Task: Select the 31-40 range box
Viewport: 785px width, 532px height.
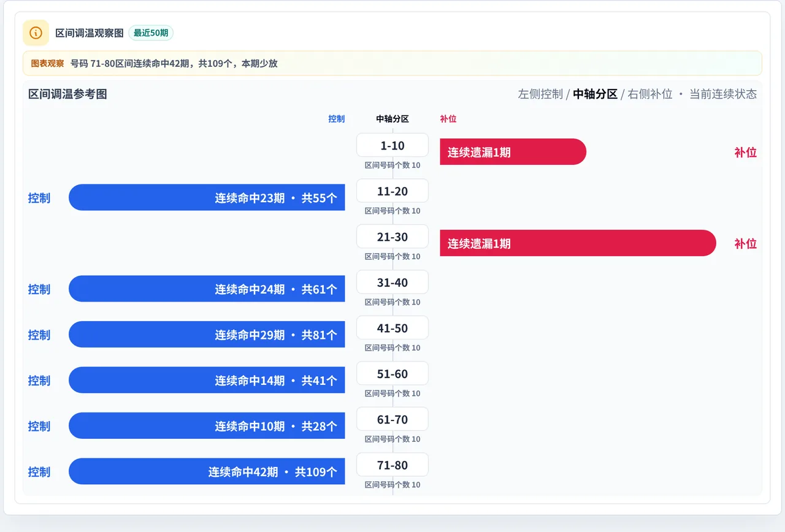Action: 392,283
